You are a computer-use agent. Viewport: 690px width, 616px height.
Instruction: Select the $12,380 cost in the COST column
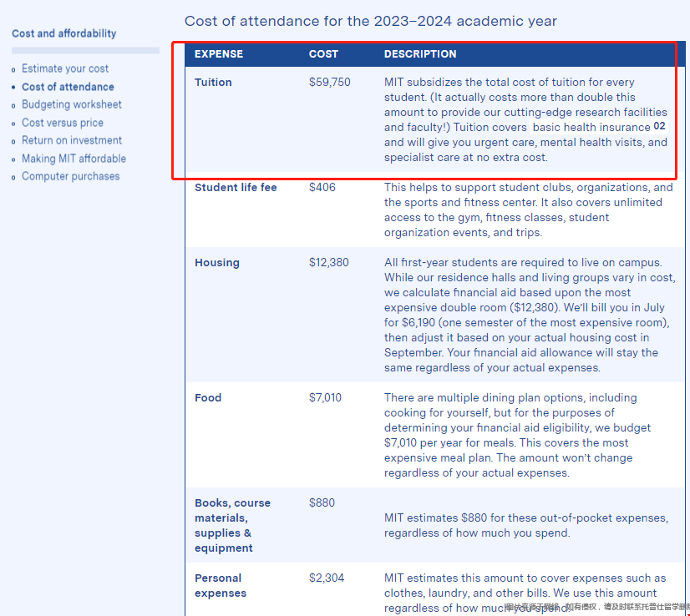[329, 262]
